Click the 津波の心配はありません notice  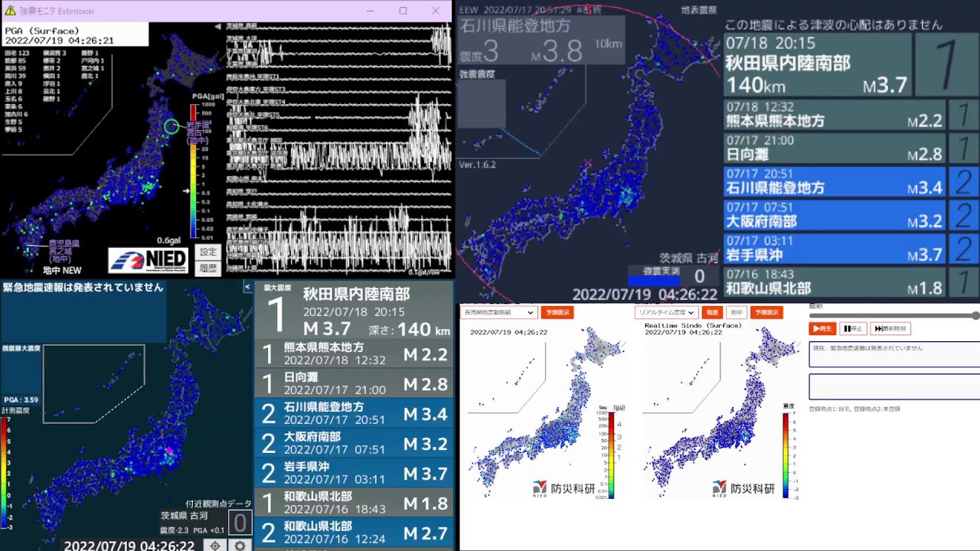point(833,25)
